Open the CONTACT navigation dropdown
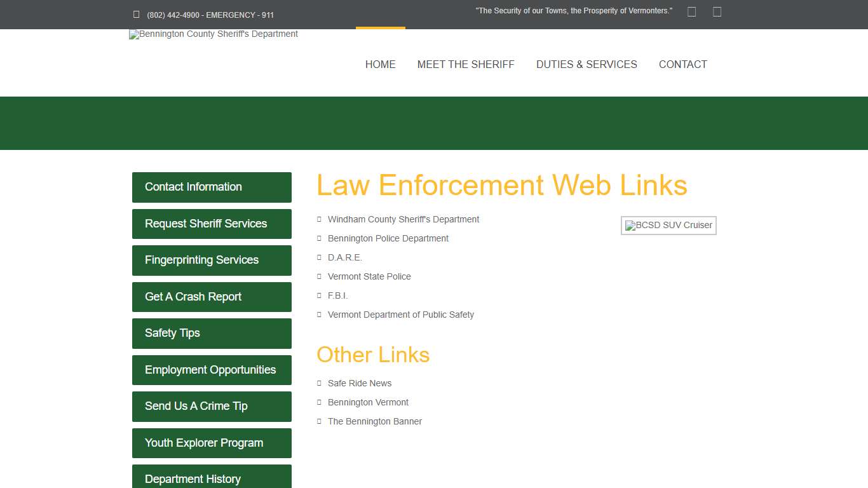Image resolution: width=868 pixels, height=488 pixels. pos(683,64)
